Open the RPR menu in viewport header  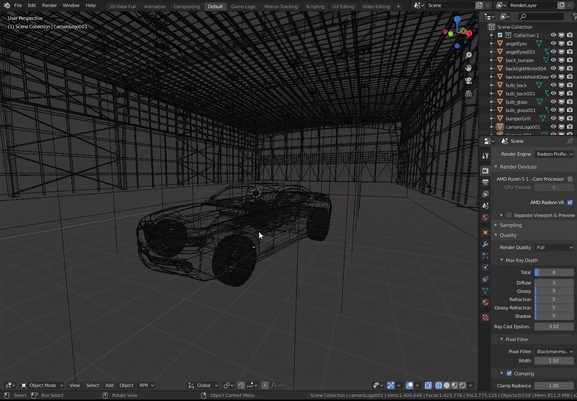pos(146,385)
